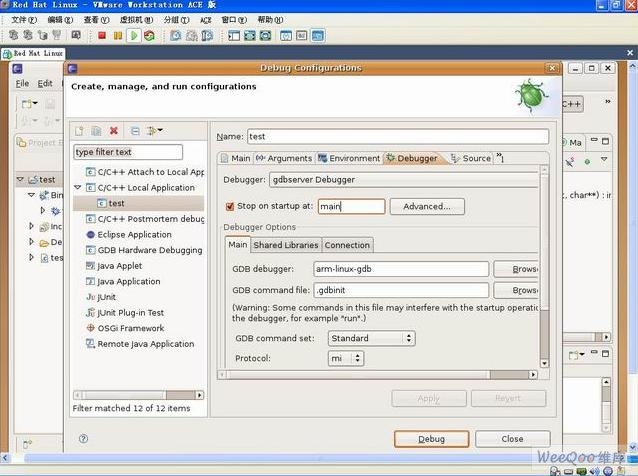Click the VMware snapshot icon after reset
This screenshot has height=476, width=638.
[176, 35]
